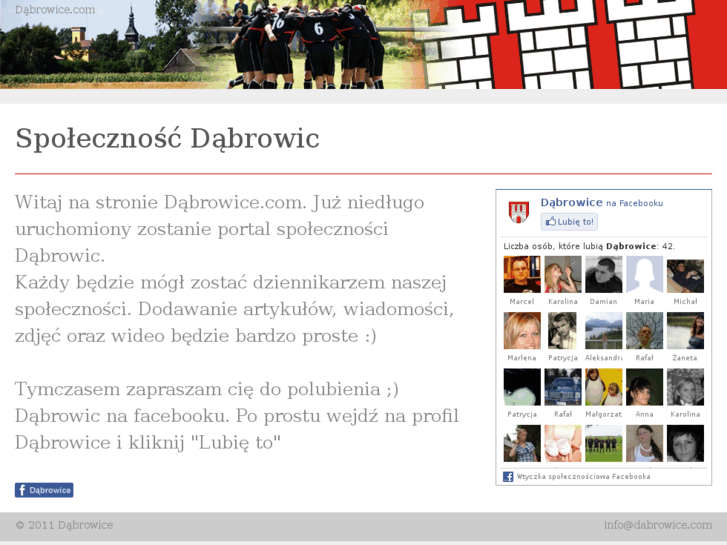
Task: Click 'Liczba osób, które lubią Dąbrowice: 42' text
Action: [589, 246]
